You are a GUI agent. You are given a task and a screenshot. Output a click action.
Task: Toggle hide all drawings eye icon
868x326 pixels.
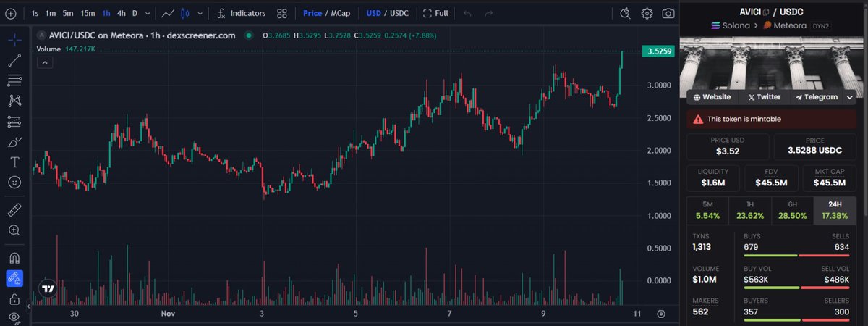(14, 317)
